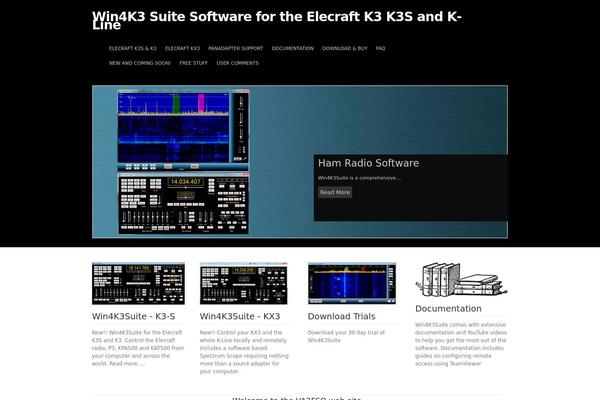Open the Documentation heading link

point(448,309)
